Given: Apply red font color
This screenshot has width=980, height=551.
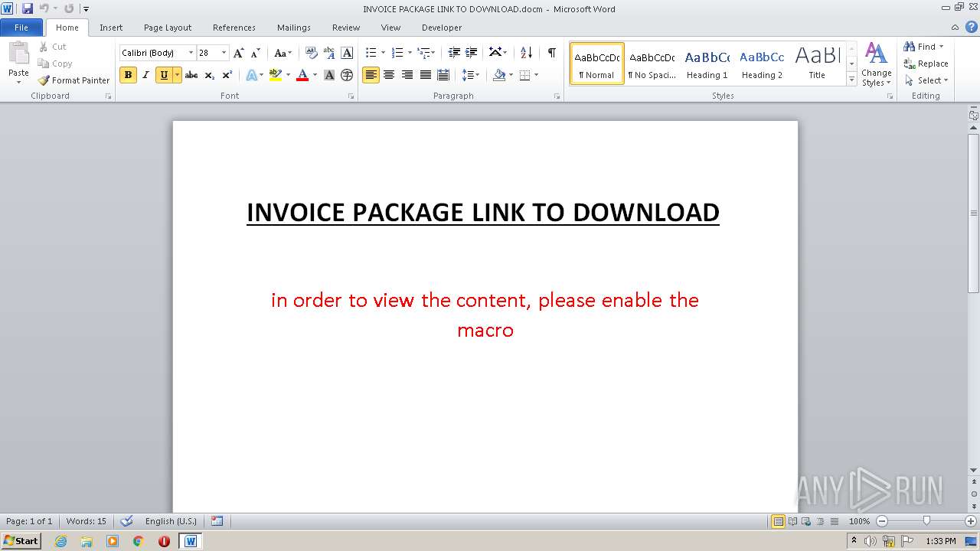Looking at the screenshot, I should [302, 75].
